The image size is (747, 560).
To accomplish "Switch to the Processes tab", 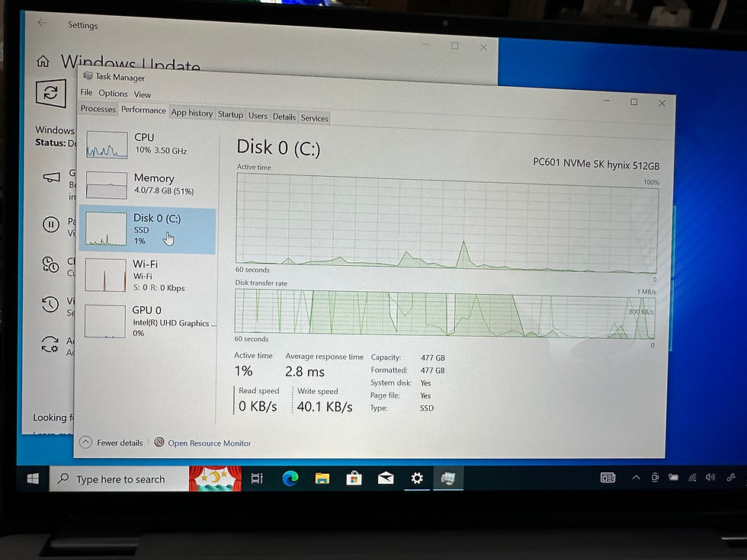I will (x=98, y=108).
